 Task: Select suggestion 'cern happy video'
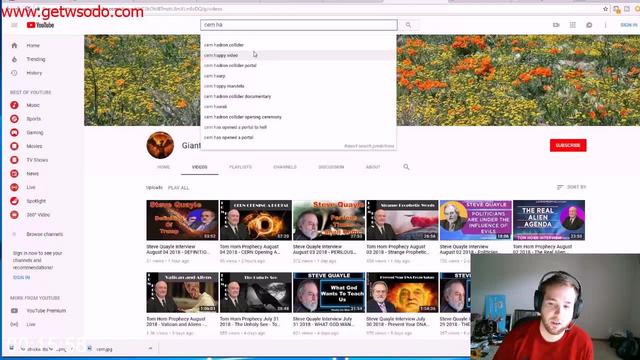pyautogui.click(x=298, y=55)
